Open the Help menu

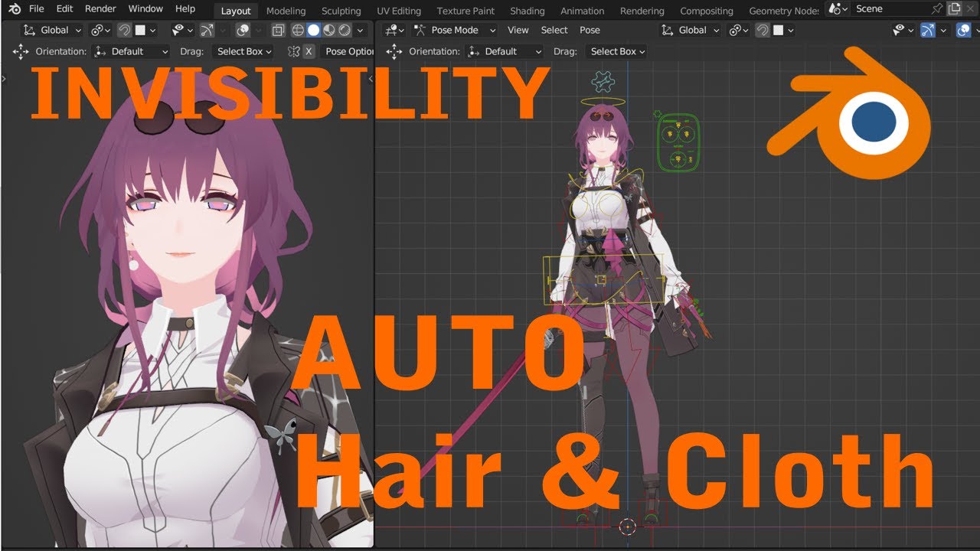coord(185,9)
